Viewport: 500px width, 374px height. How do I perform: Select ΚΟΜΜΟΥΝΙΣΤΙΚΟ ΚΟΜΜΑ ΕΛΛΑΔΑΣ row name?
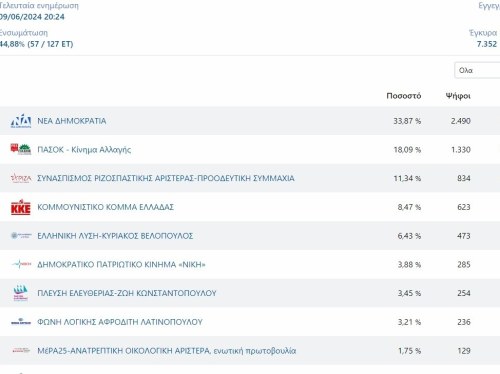105,207
